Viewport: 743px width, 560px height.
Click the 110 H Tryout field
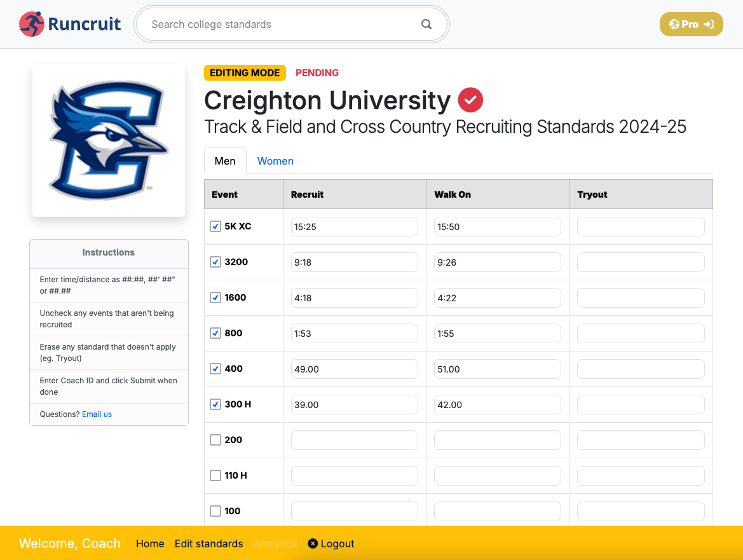(x=641, y=475)
